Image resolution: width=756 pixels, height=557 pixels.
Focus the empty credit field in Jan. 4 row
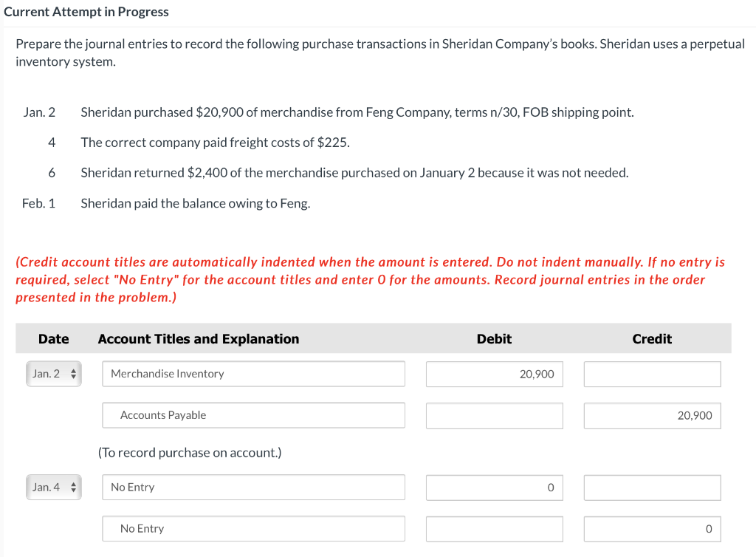(652, 488)
